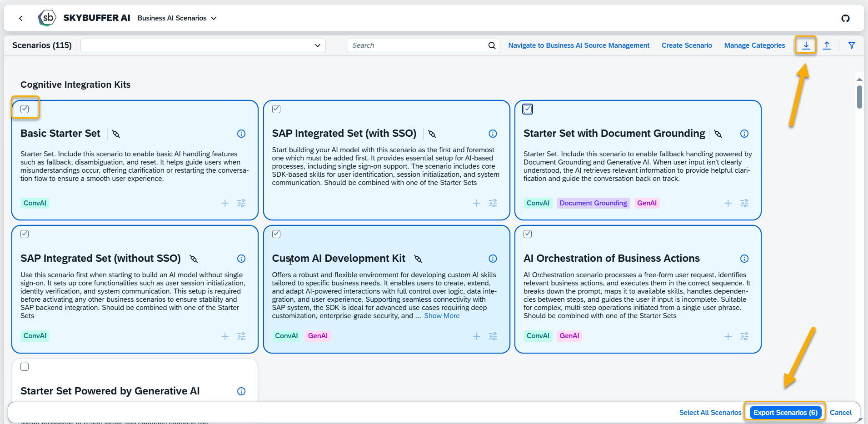Viewport: 868px width, 424px height.
Task: Uncheck Starter Set with Document Grounding checkbox
Action: 528,109
